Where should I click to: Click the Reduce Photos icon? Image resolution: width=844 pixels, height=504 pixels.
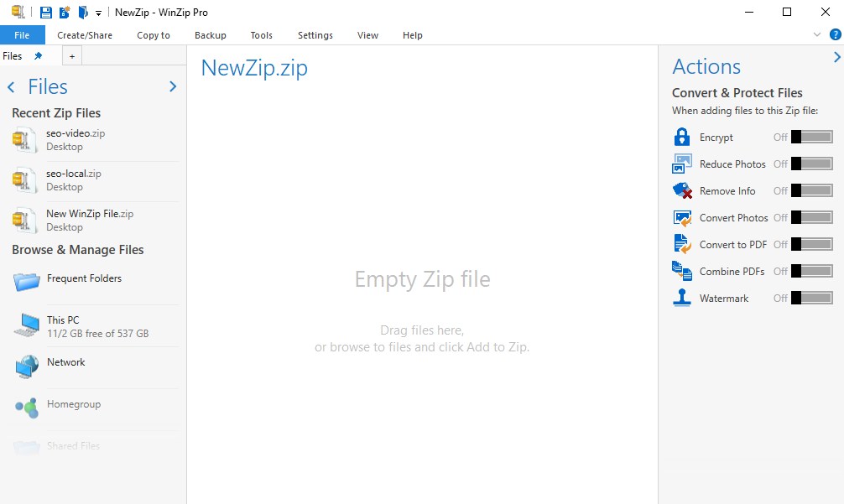(x=682, y=164)
